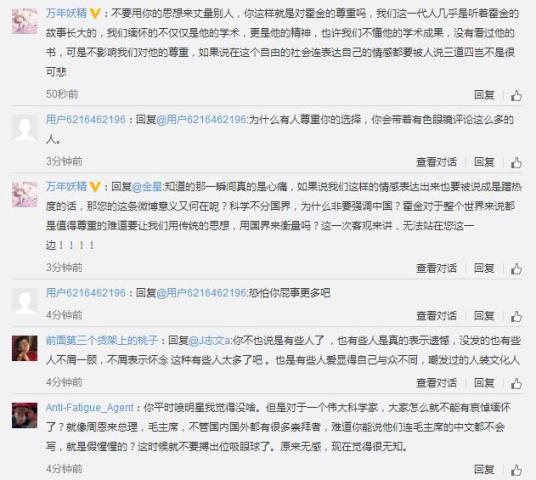The image size is (536, 480).
Task: Open 前面第三个货架上的桃子 username link
Action: [102, 341]
